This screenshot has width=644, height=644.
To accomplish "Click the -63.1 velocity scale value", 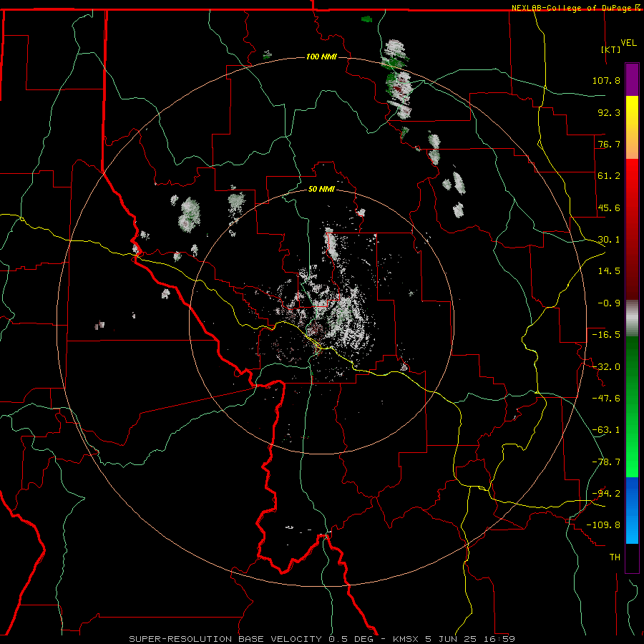I will tap(606, 430).
